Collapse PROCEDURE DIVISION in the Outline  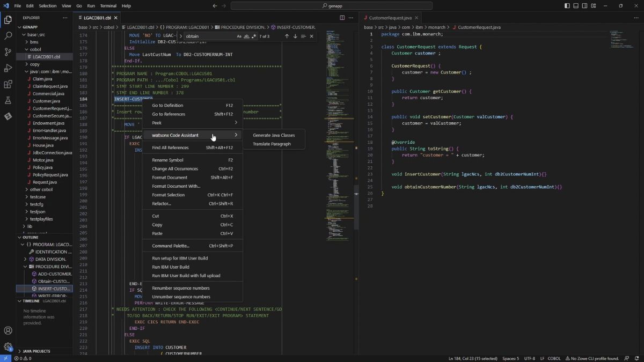tap(25, 266)
